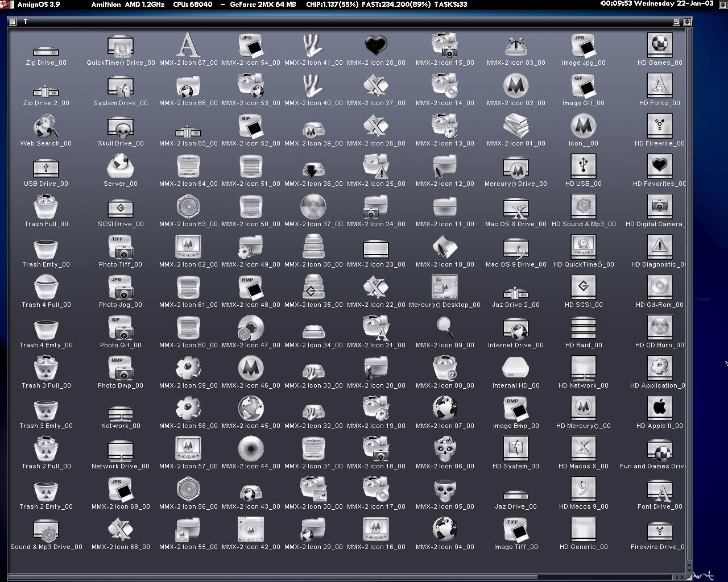Select the HD Apple II_00 icon

click(659, 409)
